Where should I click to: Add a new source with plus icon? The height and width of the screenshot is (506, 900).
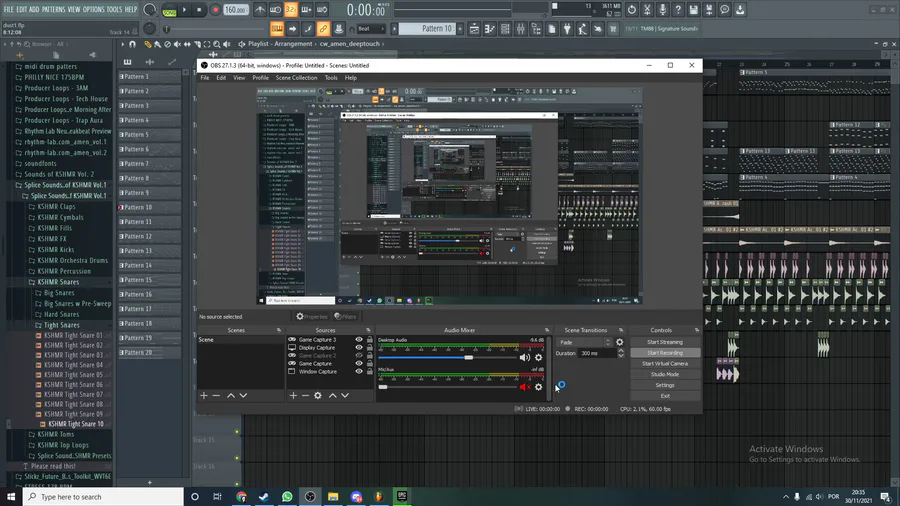[x=293, y=395]
